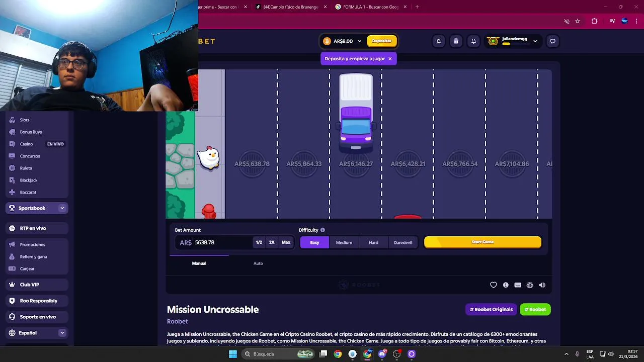Open Casino EN VIVO section
Image resolution: width=644 pixels, height=362 pixels.
pos(37,144)
